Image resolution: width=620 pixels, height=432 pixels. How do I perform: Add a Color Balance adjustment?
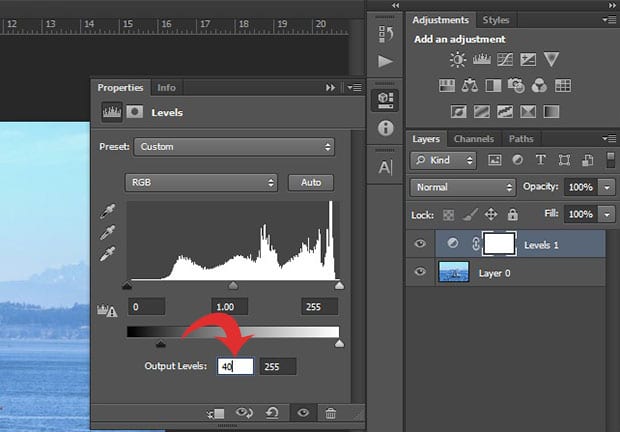[x=470, y=85]
